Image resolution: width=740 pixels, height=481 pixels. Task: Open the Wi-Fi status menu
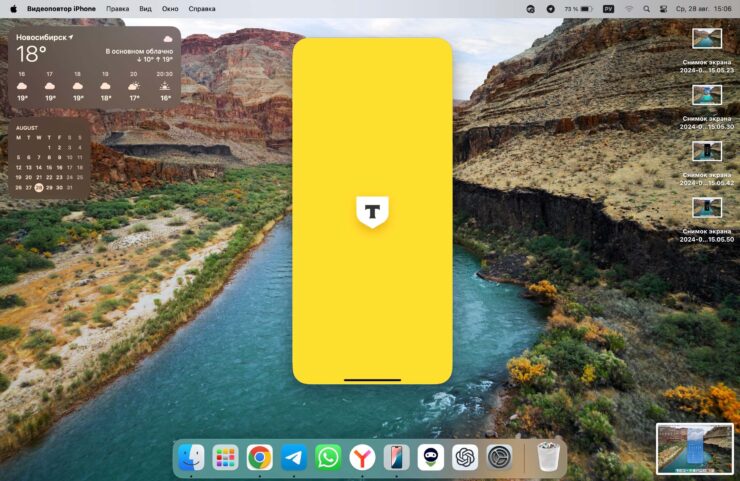629,8
